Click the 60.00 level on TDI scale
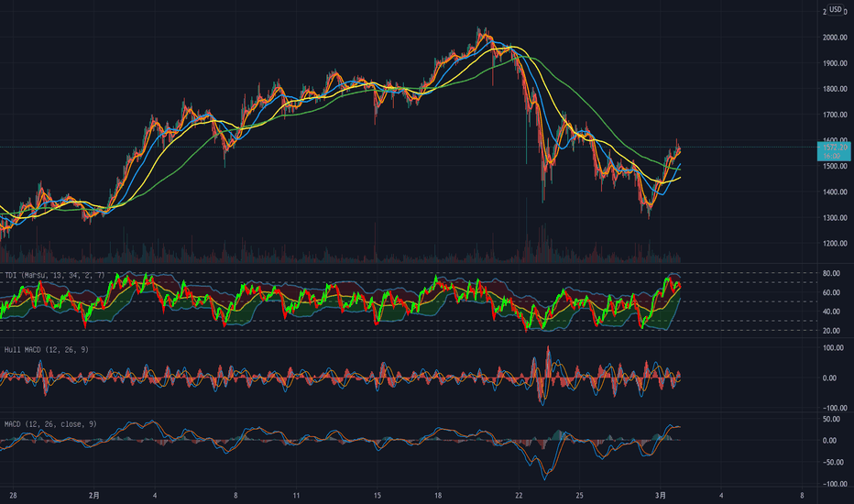The height and width of the screenshot is (504, 854). point(830,292)
